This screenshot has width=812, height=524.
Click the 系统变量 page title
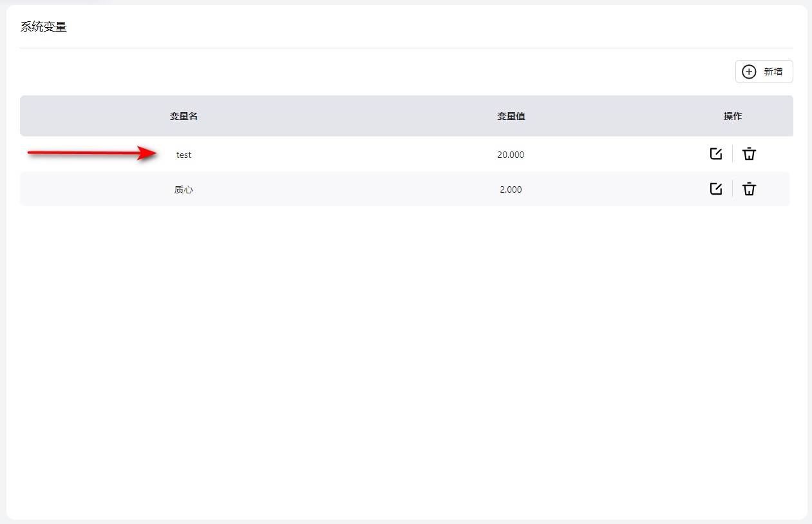tap(44, 27)
